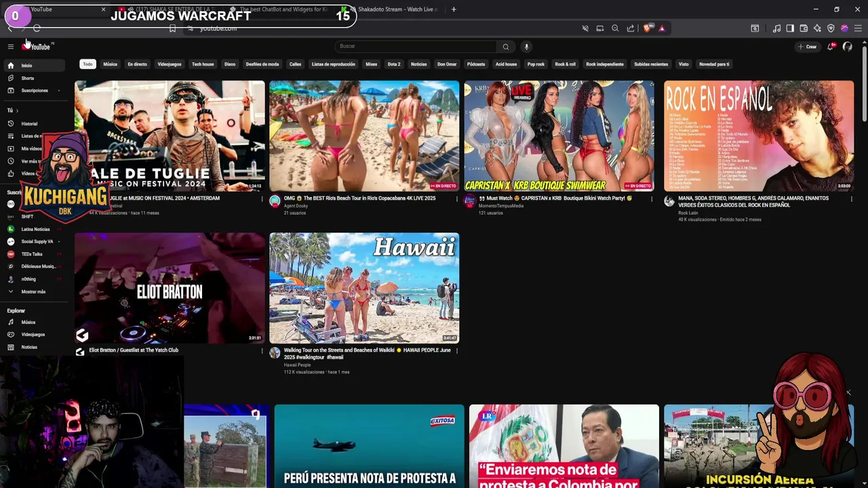The width and height of the screenshot is (868, 488).
Task: Select the Subidas recientes chip
Action: pyautogui.click(x=651, y=64)
